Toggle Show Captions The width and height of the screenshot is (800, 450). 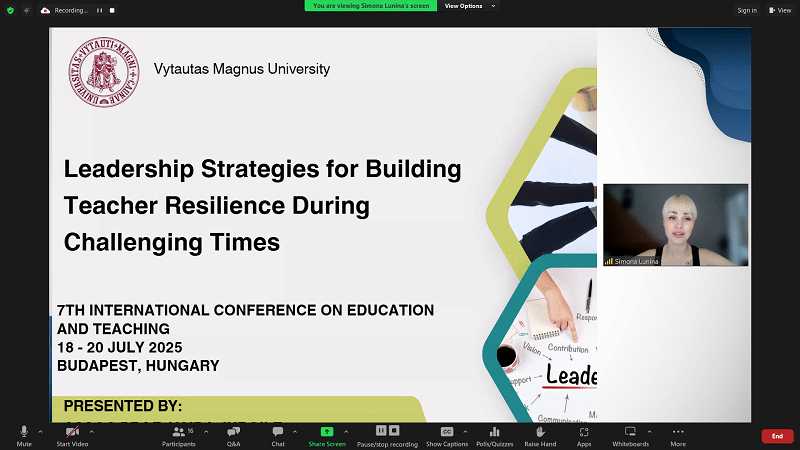point(447,433)
